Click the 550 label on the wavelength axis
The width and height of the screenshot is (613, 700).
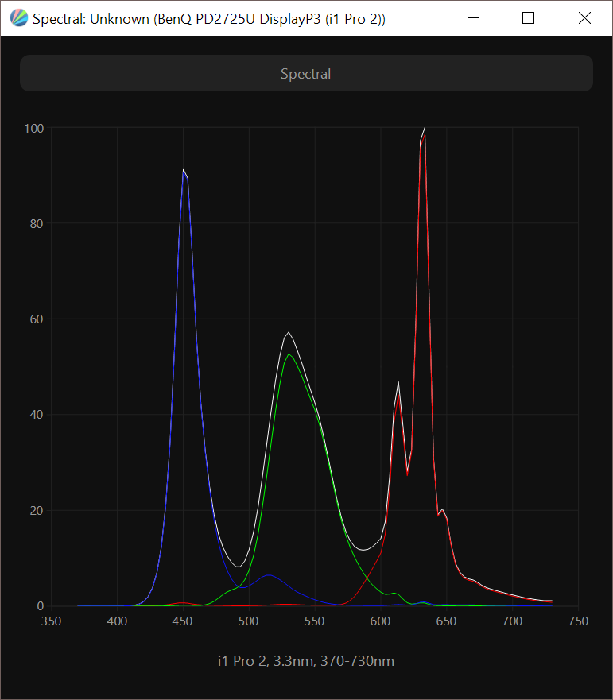315,621
